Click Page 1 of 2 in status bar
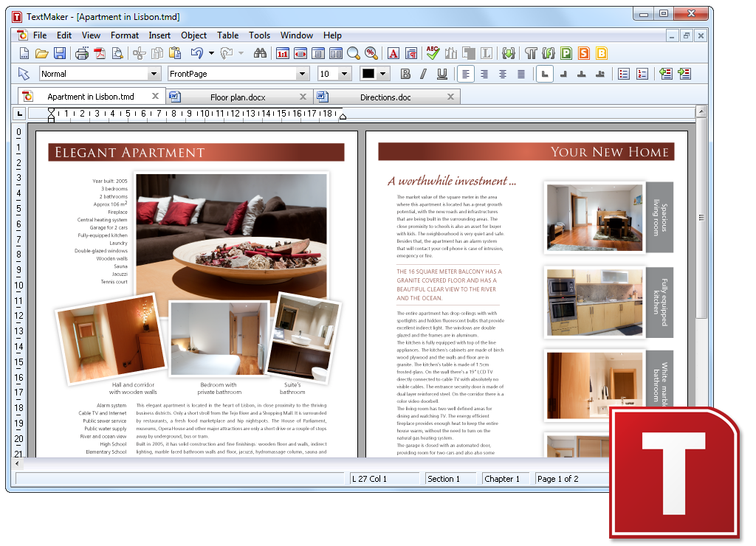The height and width of the screenshot is (546, 756). pos(559,478)
